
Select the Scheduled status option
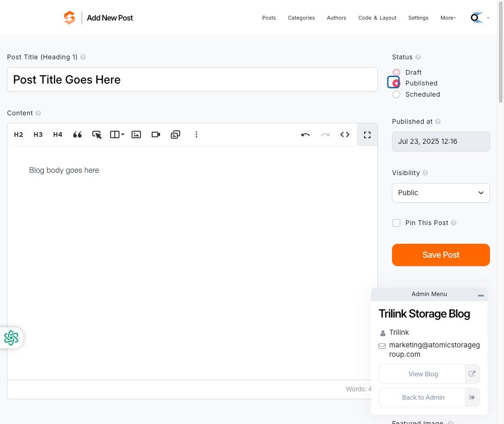pyautogui.click(x=396, y=94)
